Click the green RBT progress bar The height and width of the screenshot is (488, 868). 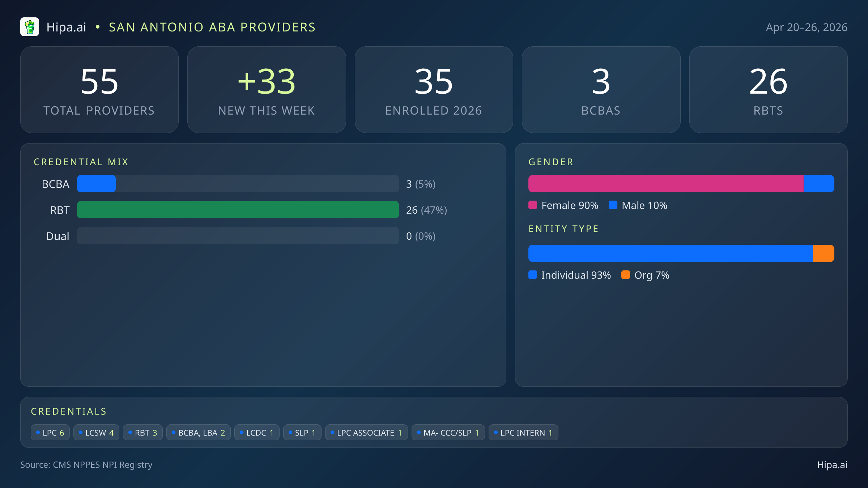(x=238, y=210)
